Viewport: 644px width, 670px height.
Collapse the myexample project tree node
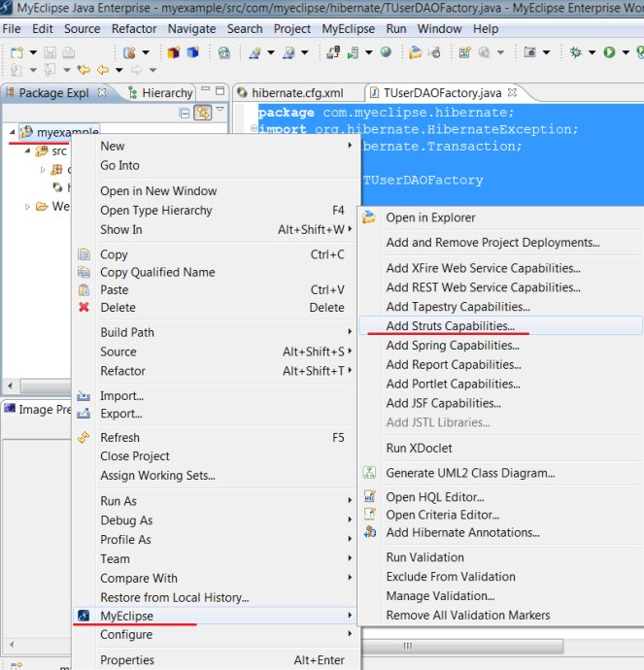12,132
